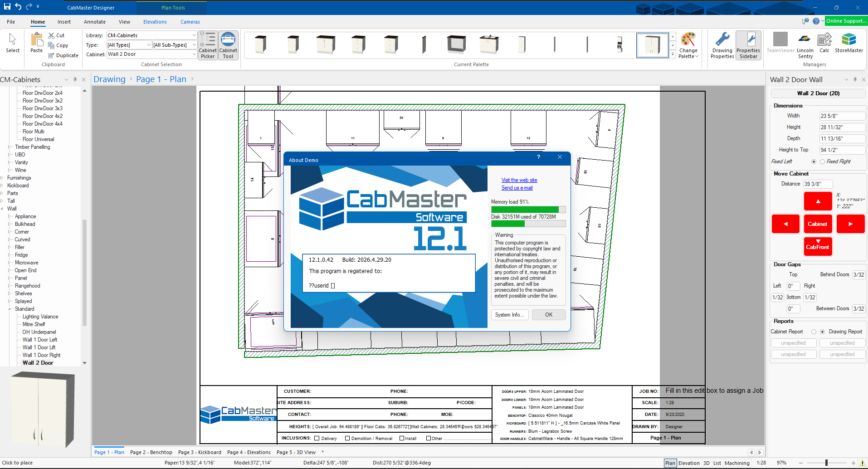The width and height of the screenshot is (868, 469).
Task: Activate the Select pointer tool
Action: [13, 44]
